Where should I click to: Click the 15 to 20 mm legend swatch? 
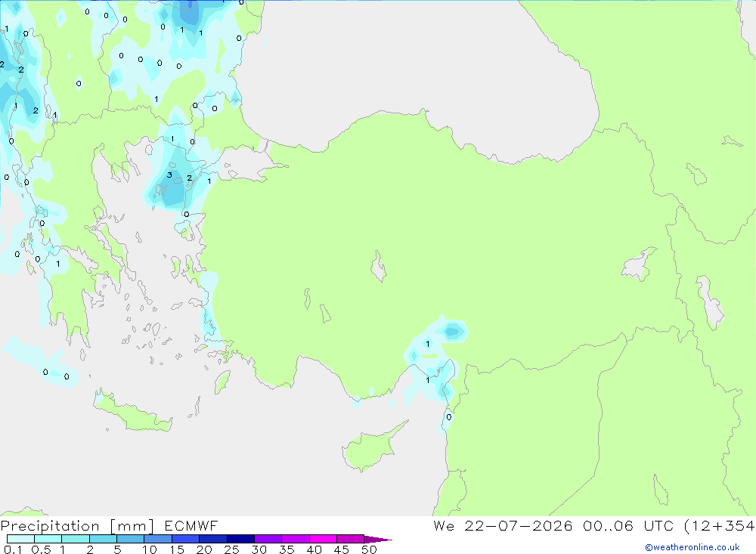click(185, 539)
